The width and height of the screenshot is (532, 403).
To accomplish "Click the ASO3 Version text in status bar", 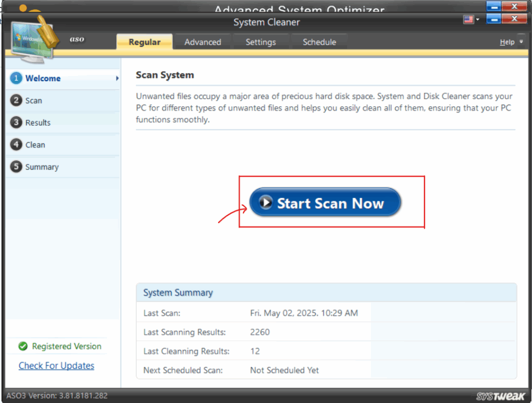I will point(57,396).
